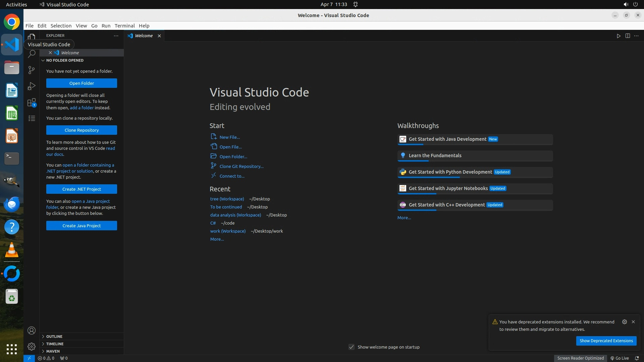Open the Extensions view icon
644x362 pixels.
pos(32,103)
